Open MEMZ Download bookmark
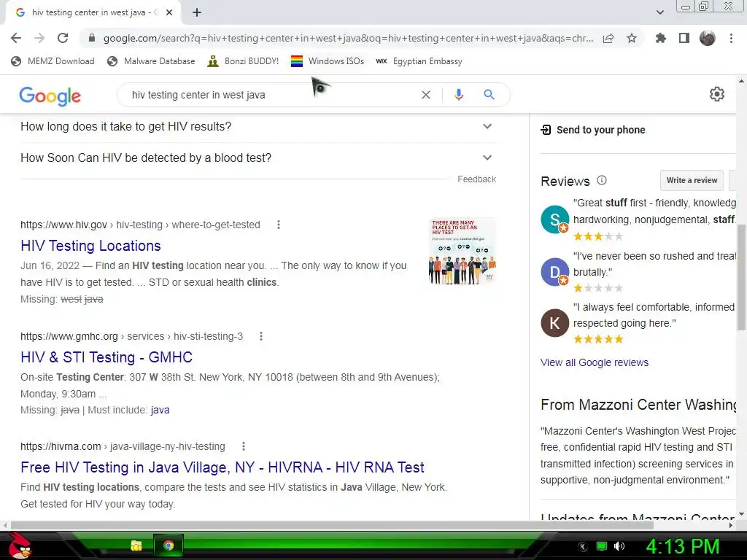The height and width of the screenshot is (560, 747). pyautogui.click(x=53, y=61)
